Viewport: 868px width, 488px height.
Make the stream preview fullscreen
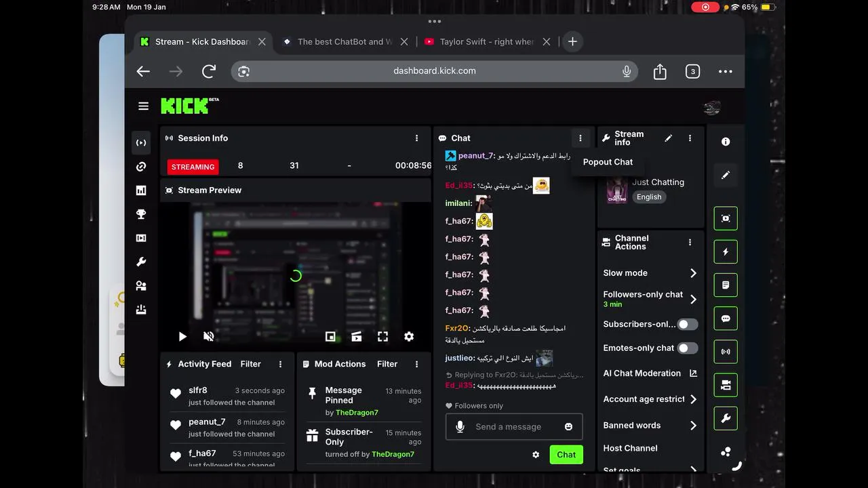click(382, 336)
